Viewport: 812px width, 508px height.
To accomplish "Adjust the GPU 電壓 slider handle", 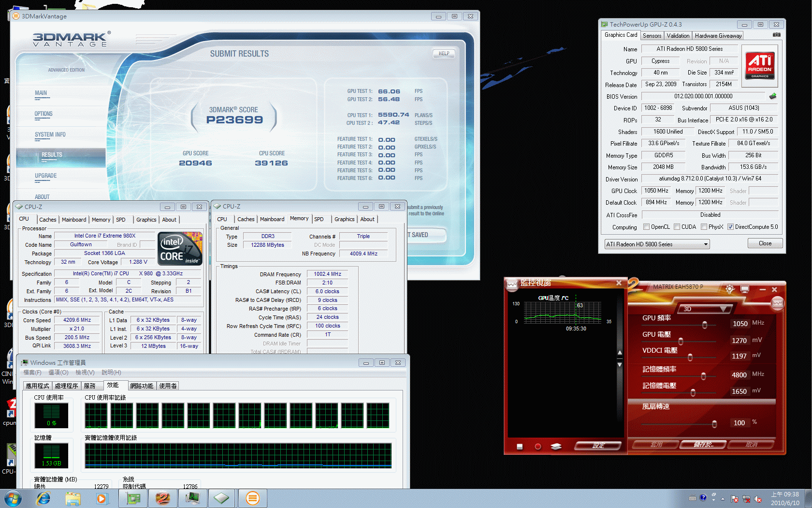I will [x=681, y=342].
